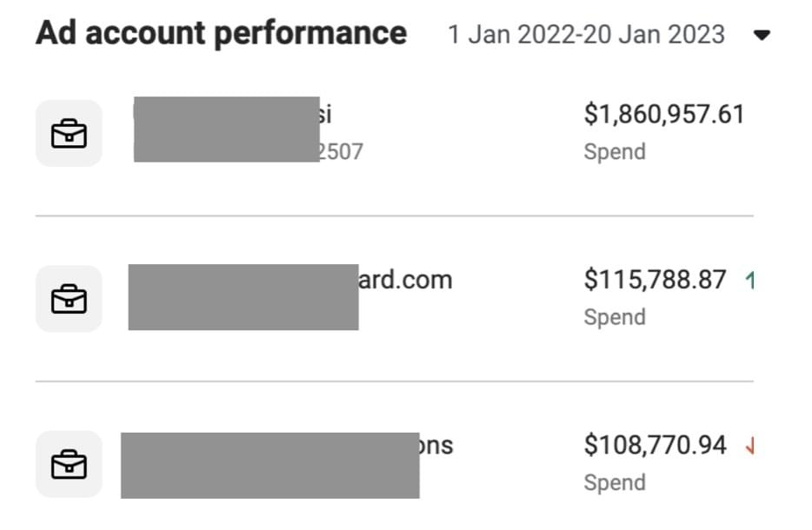The image size is (812, 530).
Task: Click the Ad account performance heading
Action: (x=221, y=34)
